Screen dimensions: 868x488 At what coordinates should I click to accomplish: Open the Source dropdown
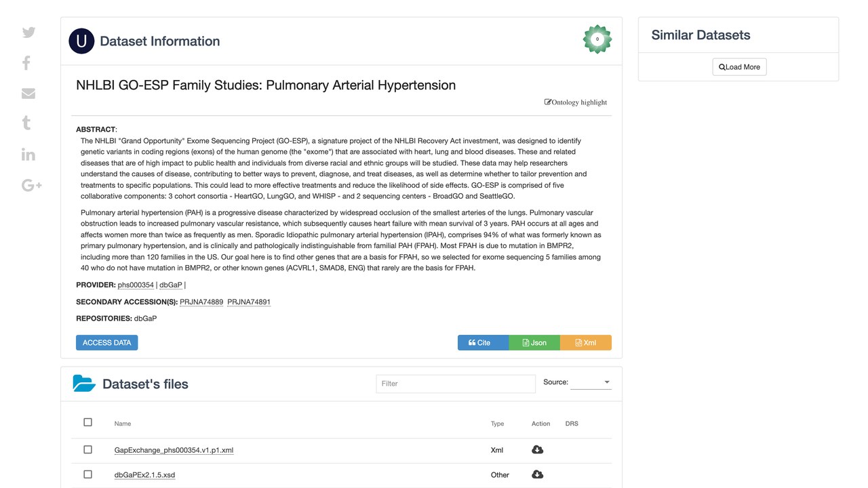coord(591,382)
